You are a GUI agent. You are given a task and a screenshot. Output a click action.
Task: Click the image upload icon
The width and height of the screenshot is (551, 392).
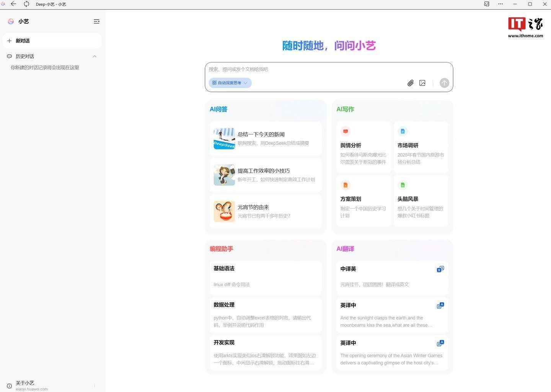point(422,83)
